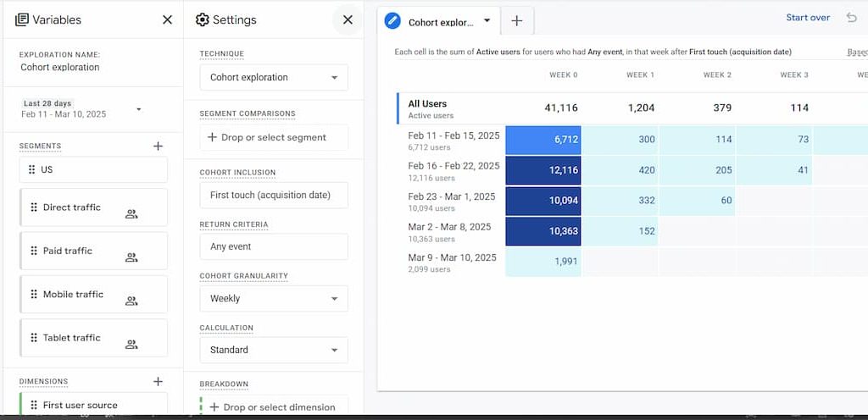The width and height of the screenshot is (868, 420).
Task: Click the pencil icon on Cohort tab
Action: (392, 21)
